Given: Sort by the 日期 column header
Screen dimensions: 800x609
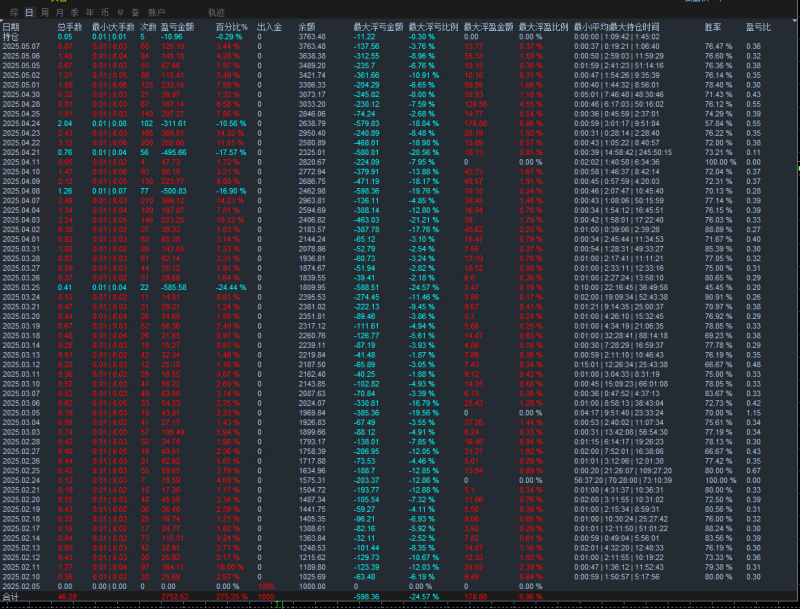Looking at the screenshot, I should coord(11,25).
